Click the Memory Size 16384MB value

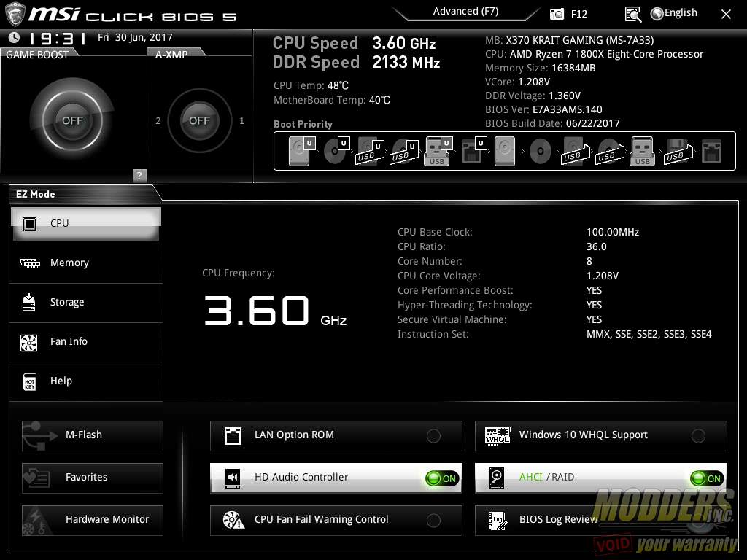(x=573, y=68)
